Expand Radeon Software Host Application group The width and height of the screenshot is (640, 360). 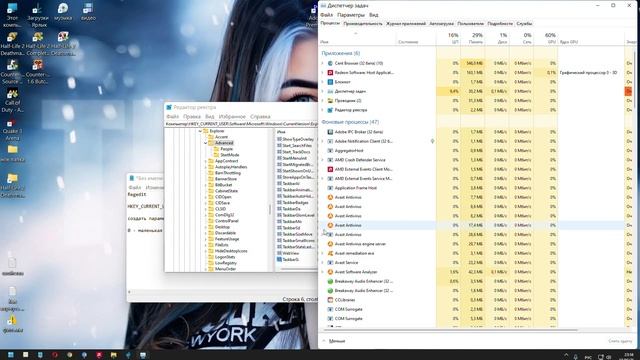click(x=322, y=73)
